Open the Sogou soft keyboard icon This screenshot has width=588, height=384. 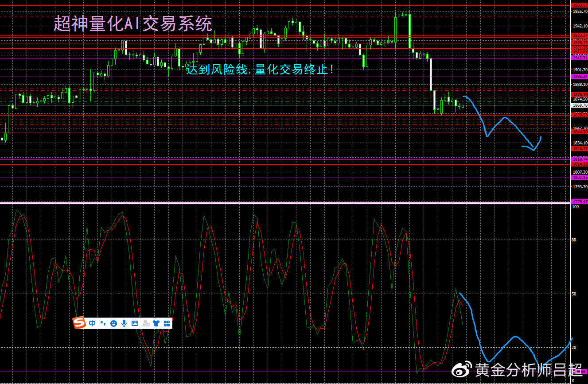click(135, 323)
